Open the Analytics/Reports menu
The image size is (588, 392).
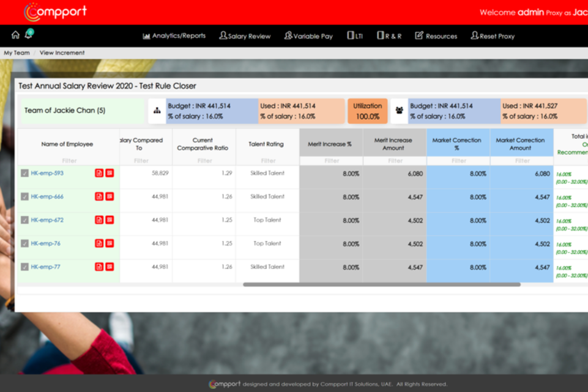pyautogui.click(x=174, y=36)
